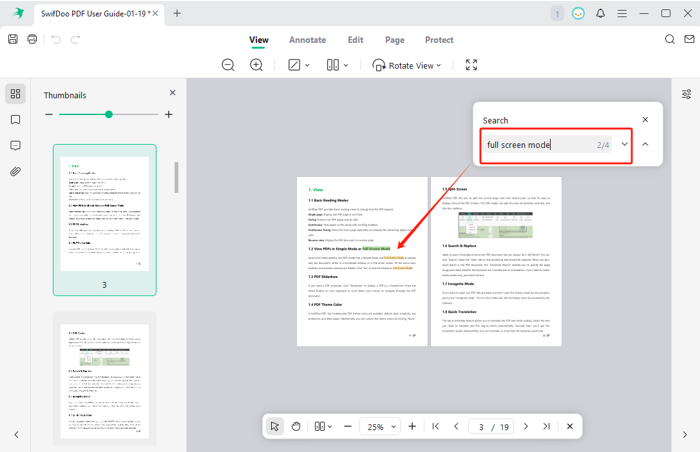Switch to the Edit tab
700x452 pixels.
355,40
